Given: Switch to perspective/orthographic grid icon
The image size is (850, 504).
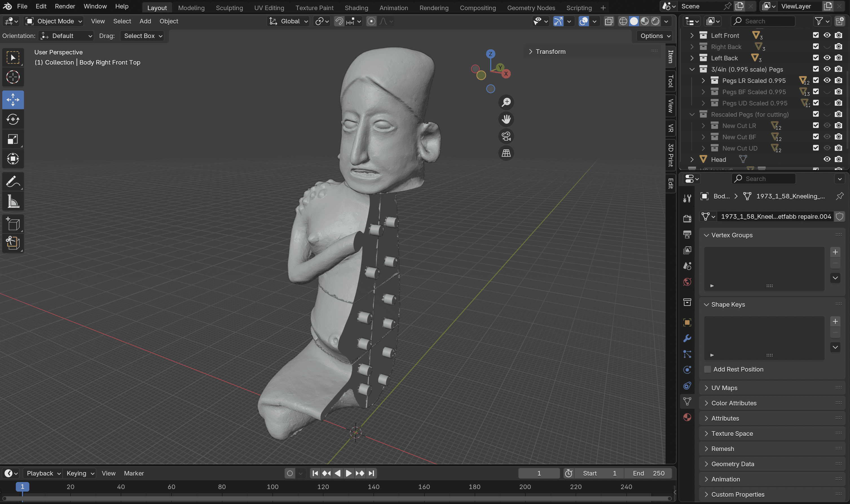Looking at the screenshot, I should 506,153.
